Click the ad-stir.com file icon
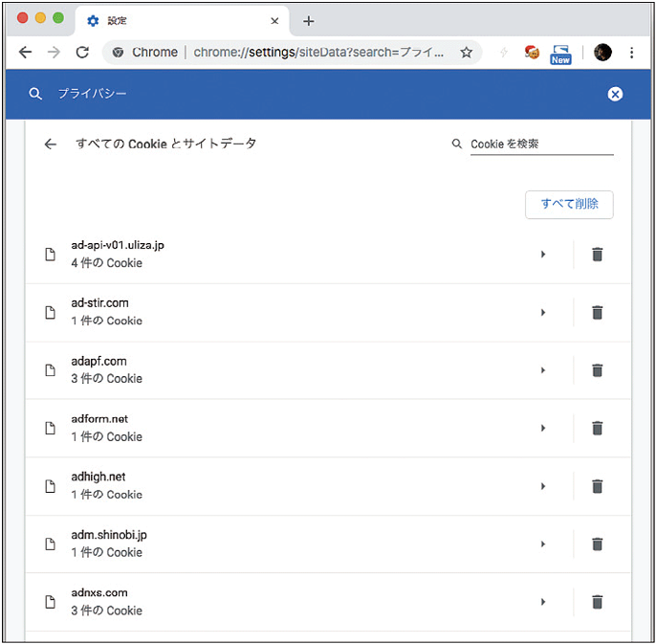Image resolution: width=656 pixels, height=644 pixels. (50, 312)
